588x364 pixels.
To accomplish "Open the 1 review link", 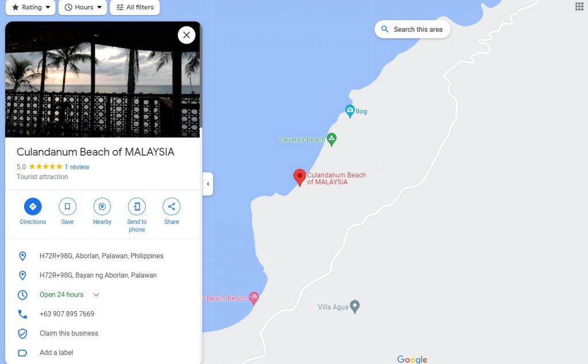I will tap(77, 167).
